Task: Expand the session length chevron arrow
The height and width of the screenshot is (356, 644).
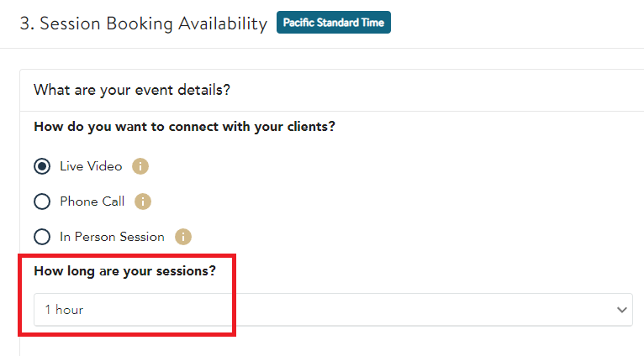Action: click(622, 310)
